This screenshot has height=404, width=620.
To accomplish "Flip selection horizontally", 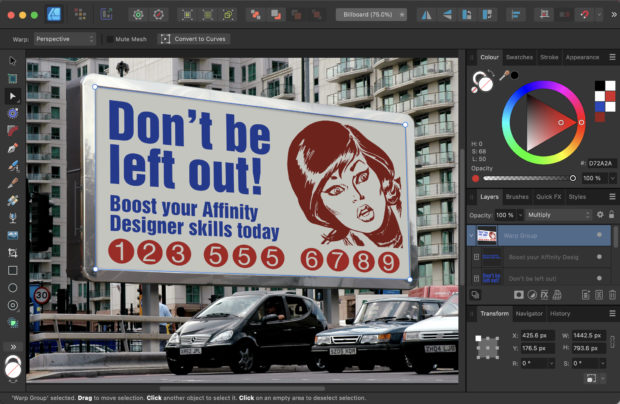I will pos(426,15).
